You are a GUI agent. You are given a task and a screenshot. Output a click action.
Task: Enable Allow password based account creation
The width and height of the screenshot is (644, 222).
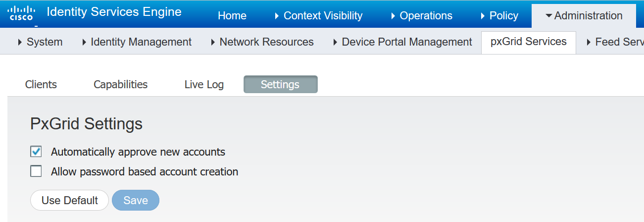[36, 171]
